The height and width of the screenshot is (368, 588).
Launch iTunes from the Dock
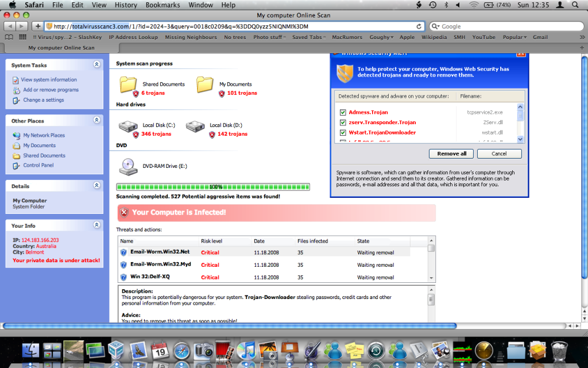click(246, 351)
